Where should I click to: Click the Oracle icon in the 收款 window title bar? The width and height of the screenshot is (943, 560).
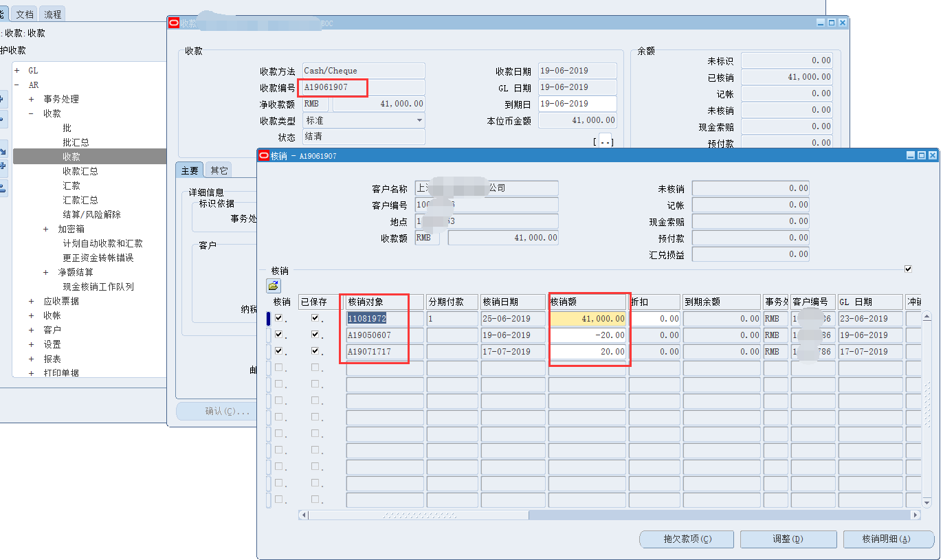pyautogui.click(x=173, y=23)
